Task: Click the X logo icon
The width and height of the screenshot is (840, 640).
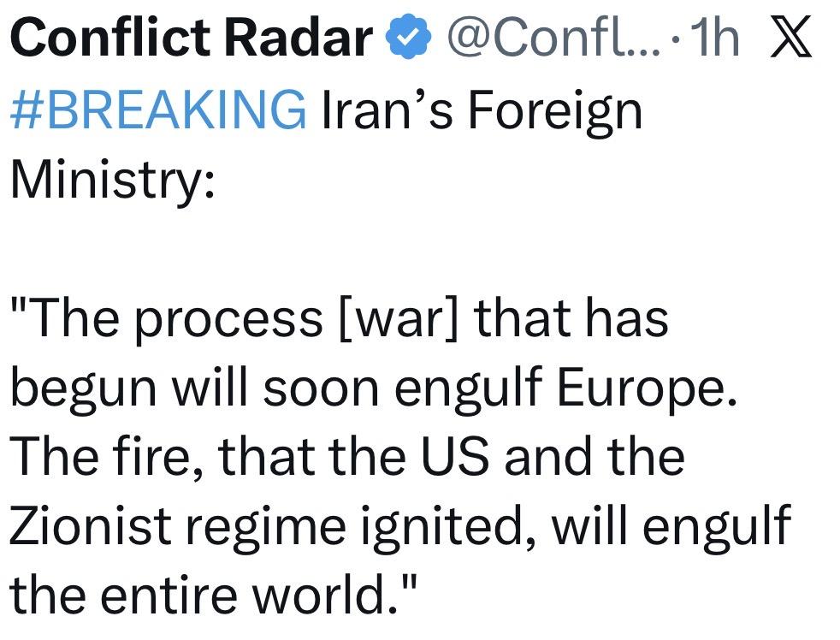Action: point(790,39)
